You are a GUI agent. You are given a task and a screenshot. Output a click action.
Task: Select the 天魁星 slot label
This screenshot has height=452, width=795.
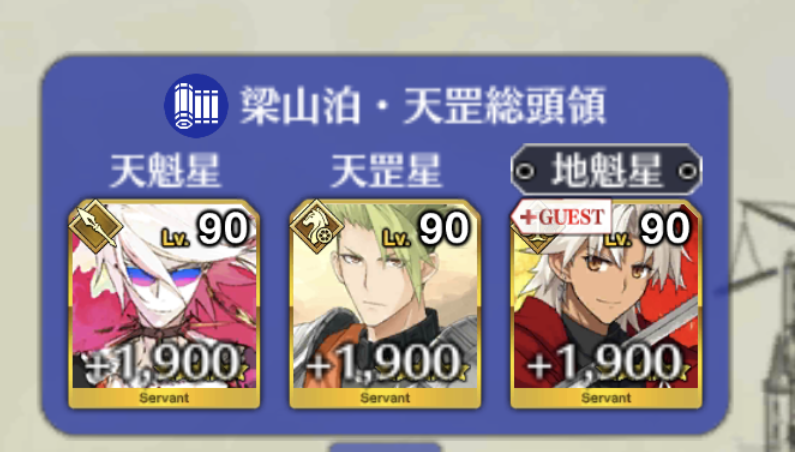(x=165, y=171)
